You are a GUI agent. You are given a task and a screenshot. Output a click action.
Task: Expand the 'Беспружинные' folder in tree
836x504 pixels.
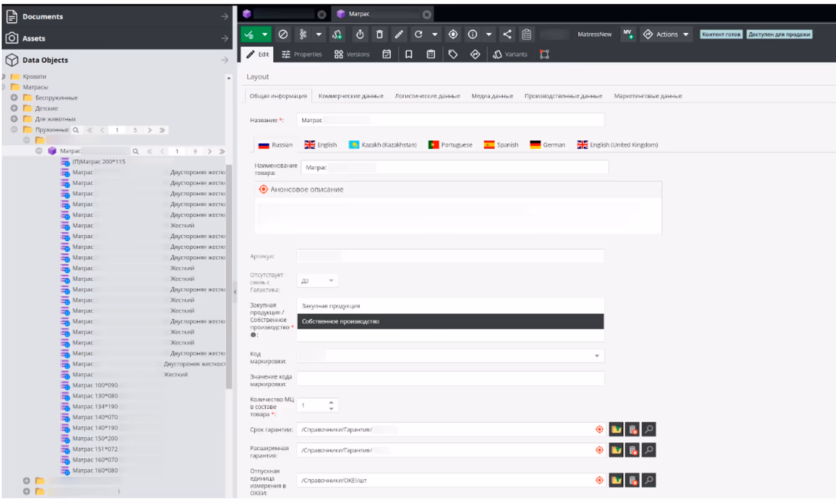click(x=14, y=97)
